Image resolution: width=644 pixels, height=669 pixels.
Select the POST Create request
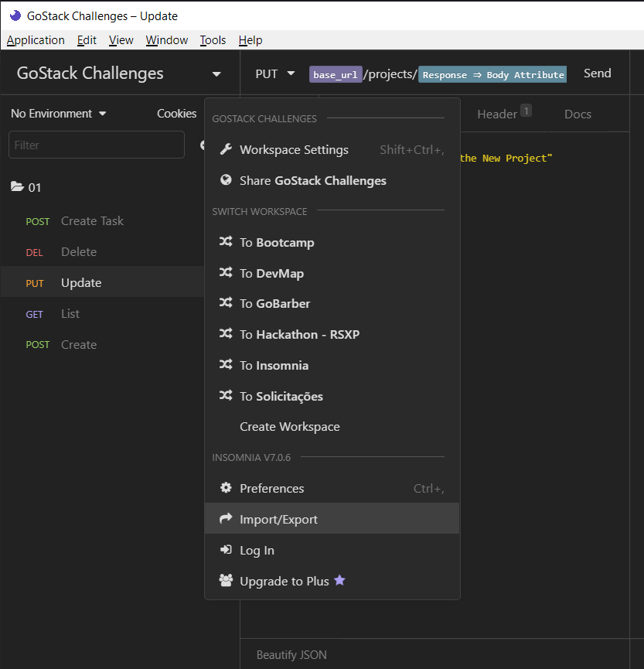[x=102, y=344]
